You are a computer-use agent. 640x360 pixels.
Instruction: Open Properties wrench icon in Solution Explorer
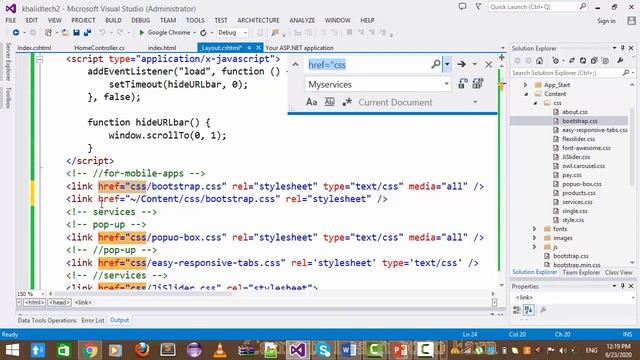pos(620,60)
